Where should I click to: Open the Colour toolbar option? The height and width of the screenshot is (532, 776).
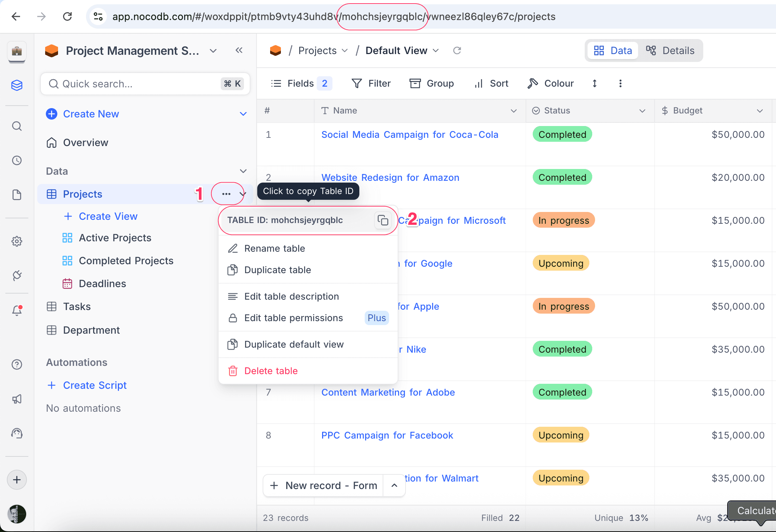click(551, 83)
